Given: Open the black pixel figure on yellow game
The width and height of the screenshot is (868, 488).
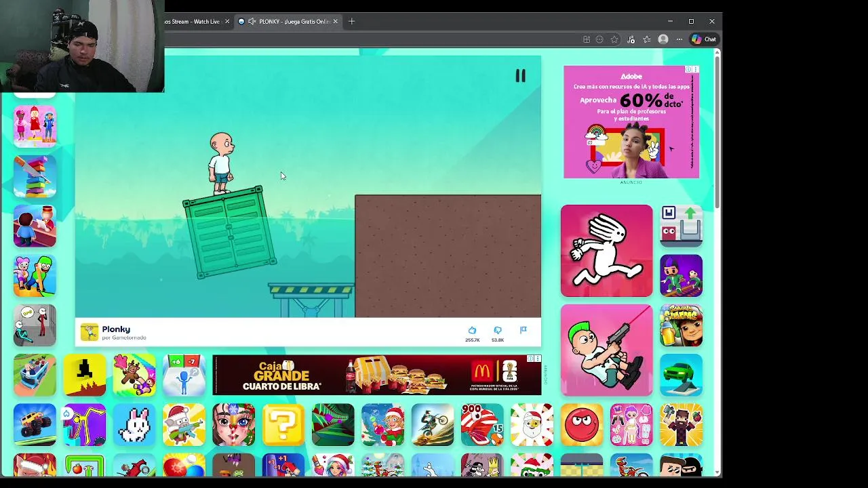Looking at the screenshot, I should tap(85, 375).
